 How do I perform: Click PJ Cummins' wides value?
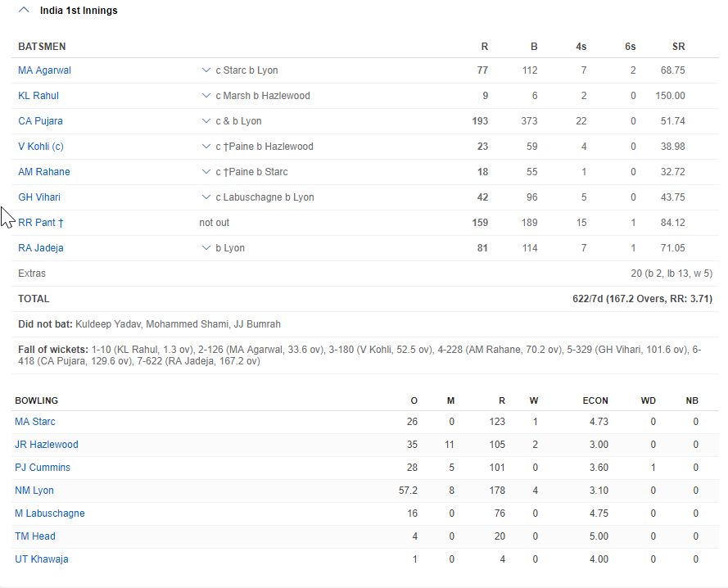coord(653,468)
